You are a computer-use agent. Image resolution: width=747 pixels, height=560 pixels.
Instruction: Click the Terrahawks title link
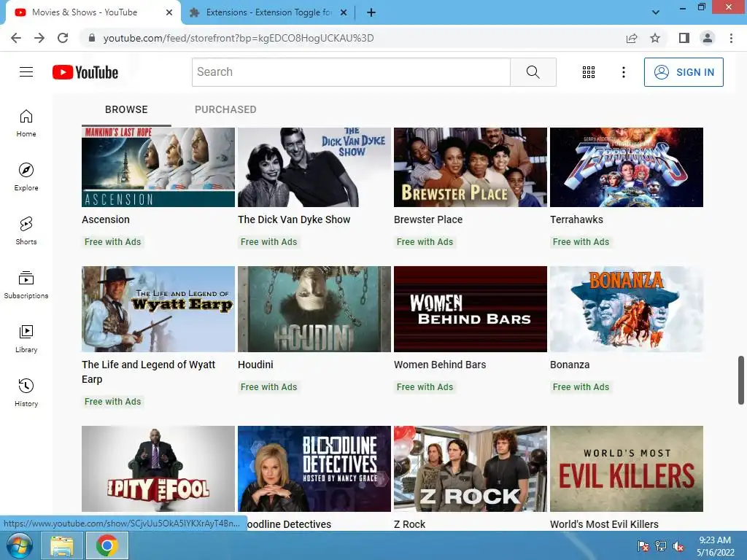coord(576,219)
